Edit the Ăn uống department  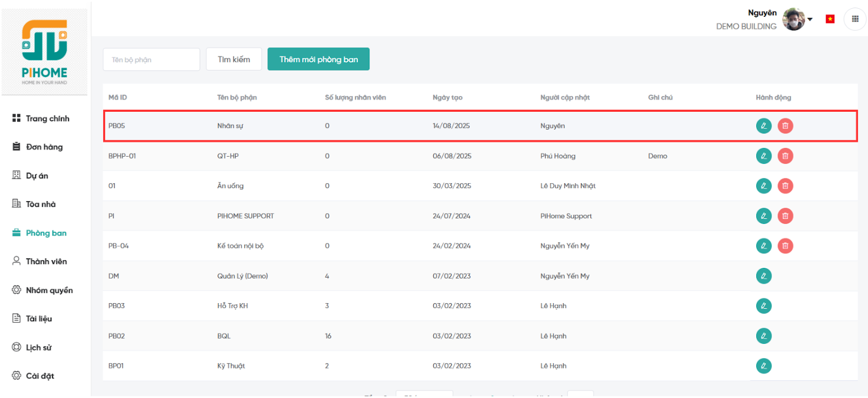pos(763,186)
